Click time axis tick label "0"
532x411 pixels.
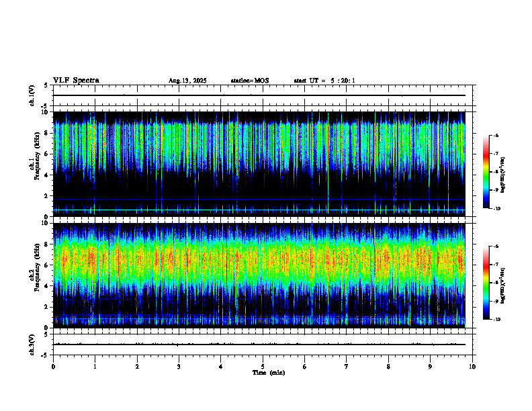[x=53, y=367]
